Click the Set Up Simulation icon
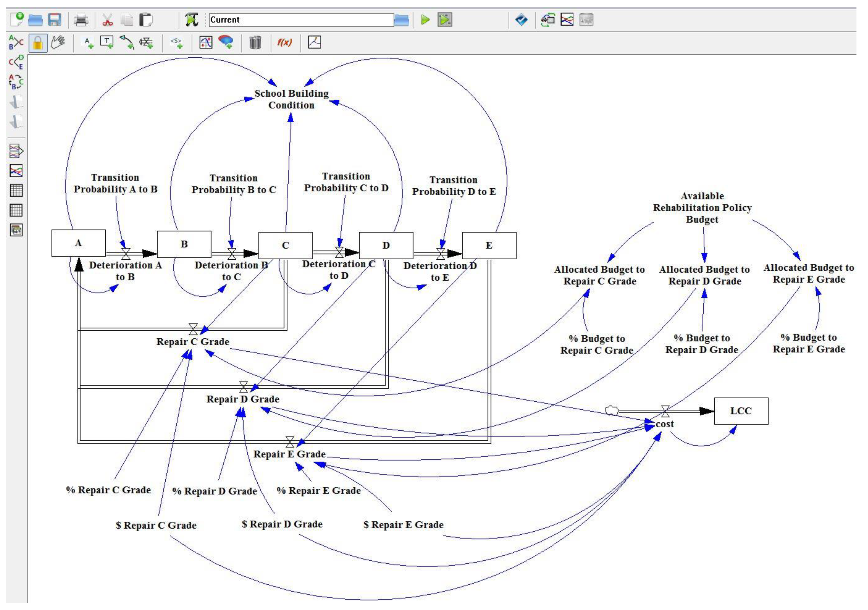The width and height of the screenshot is (868, 610). 192,20
